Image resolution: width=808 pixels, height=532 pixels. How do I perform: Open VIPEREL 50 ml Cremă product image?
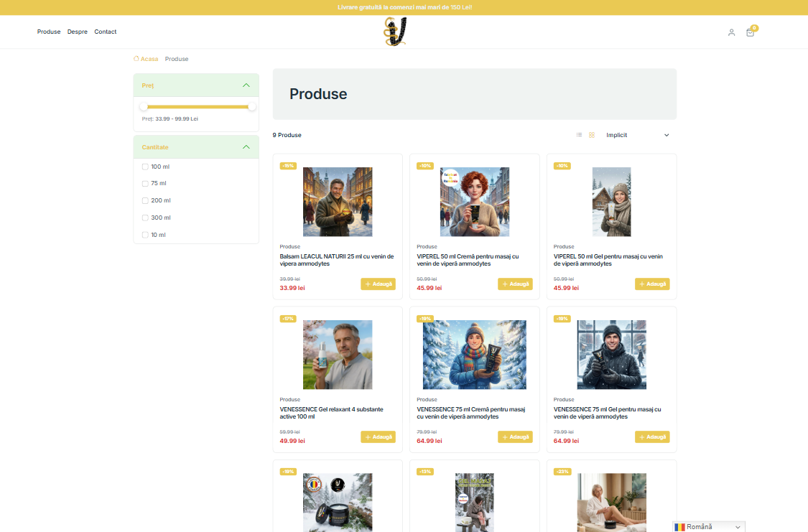pyautogui.click(x=474, y=202)
